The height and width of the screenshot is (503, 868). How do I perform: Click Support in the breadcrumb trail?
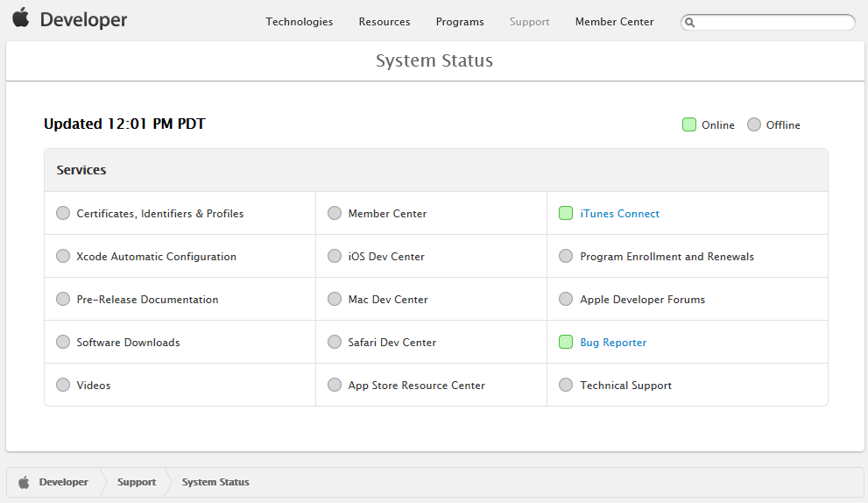click(x=137, y=482)
